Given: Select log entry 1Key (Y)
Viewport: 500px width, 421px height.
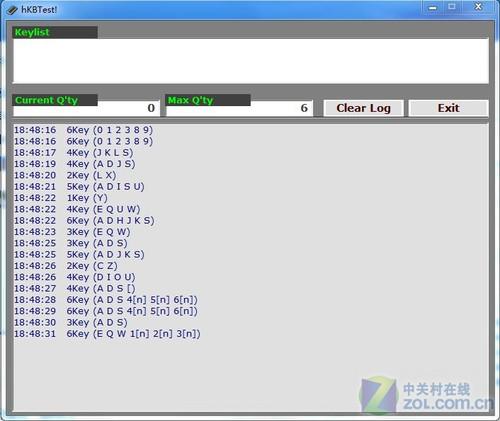Looking at the screenshot, I should [x=61, y=198].
